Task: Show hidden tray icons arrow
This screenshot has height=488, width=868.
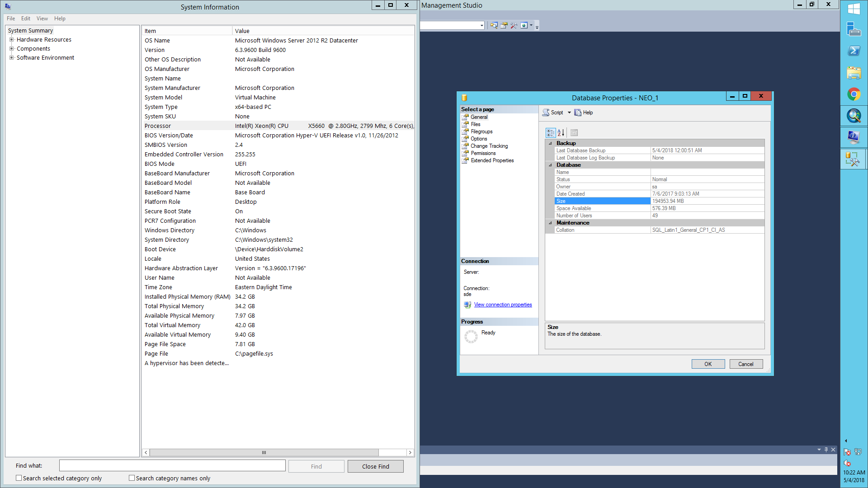Action: pyautogui.click(x=846, y=441)
